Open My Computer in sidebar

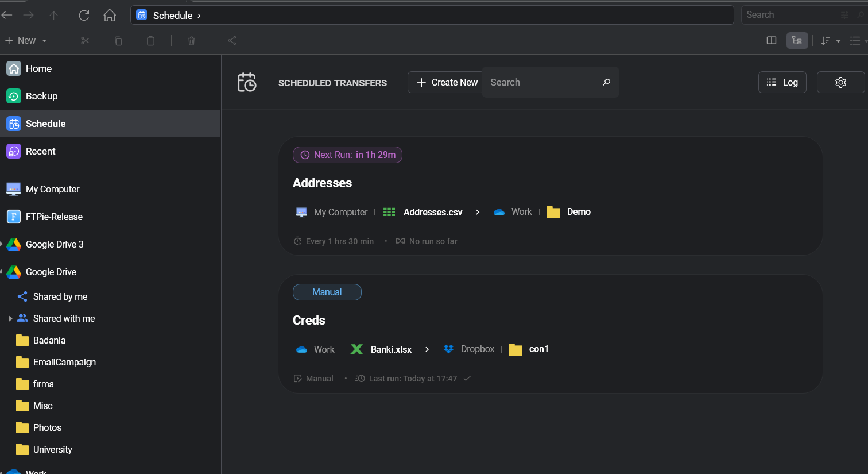pos(110,189)
